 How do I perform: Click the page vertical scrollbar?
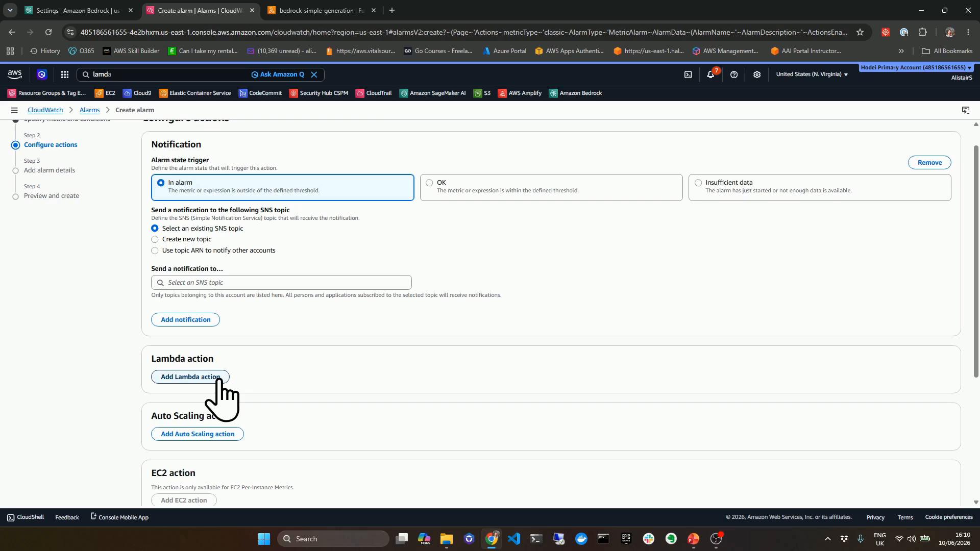(976, 261)
